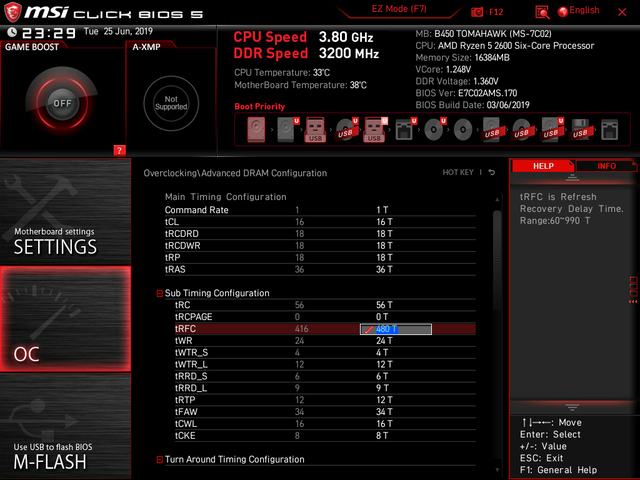Click the Boot Priority label
The width and height of the screenshot is (640, 480).
coord(260,107)
